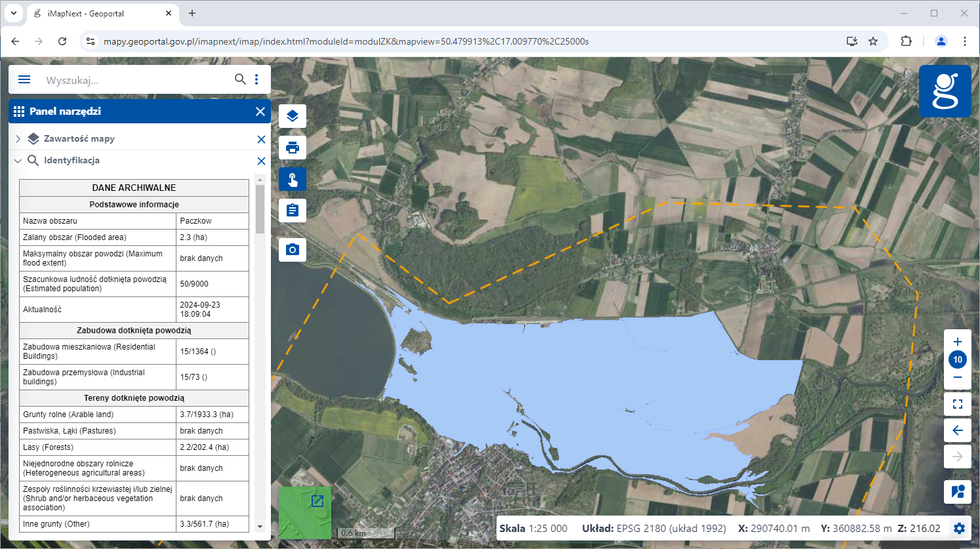This screenshot has height=549, width=980.
Task: Close the Panel narzędzi panel
Action: 260,112
